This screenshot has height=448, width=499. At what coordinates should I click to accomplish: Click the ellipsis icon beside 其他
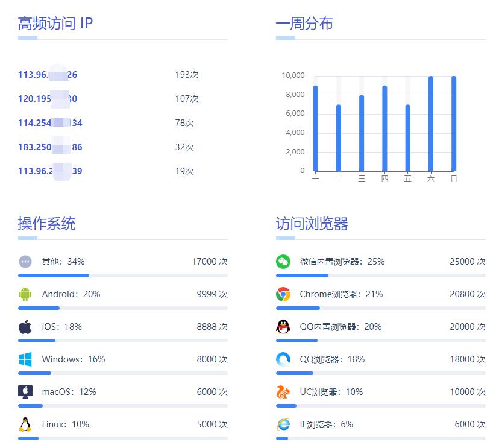tap(24, 262)
